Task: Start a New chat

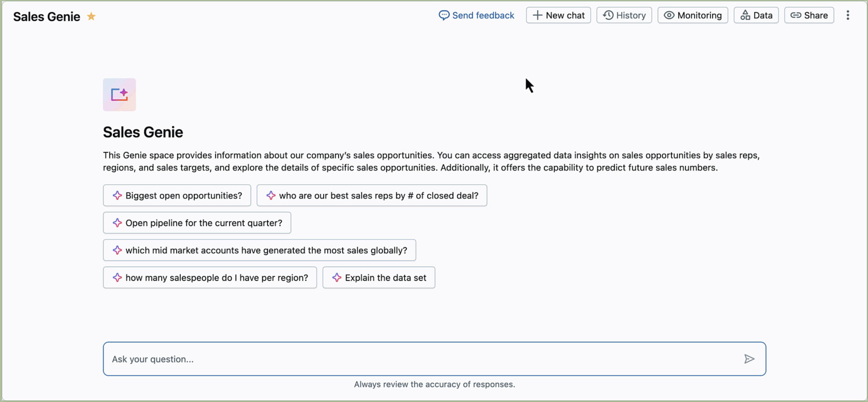Action: coord(558,15)
